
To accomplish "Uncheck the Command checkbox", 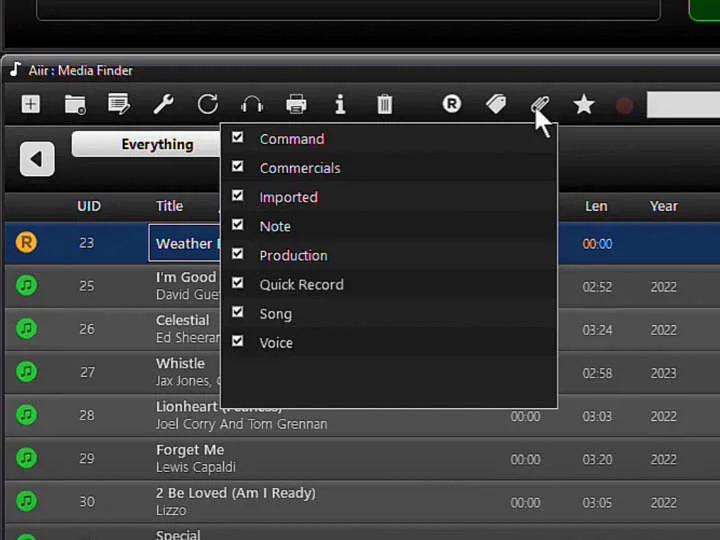I will pos(237,137).
